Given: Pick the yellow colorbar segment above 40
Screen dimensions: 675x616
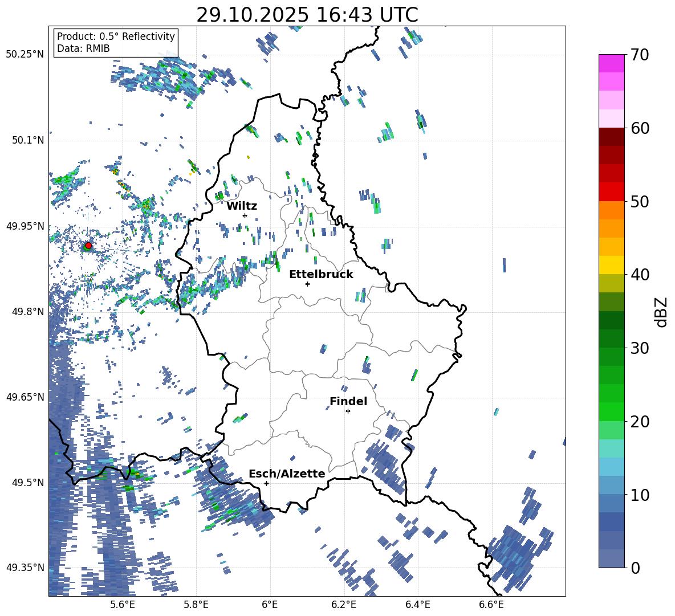Looking at the screenshot, I should tap(612, 265).
